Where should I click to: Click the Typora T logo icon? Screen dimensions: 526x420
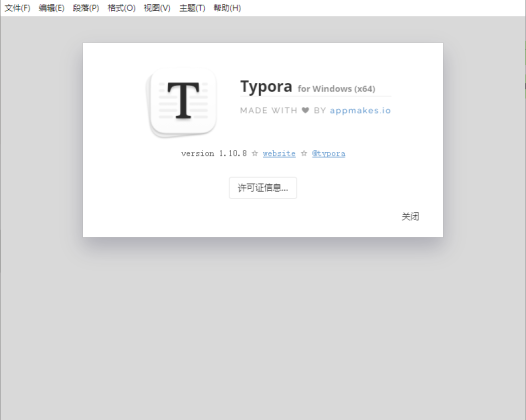(x=181, y=103)
